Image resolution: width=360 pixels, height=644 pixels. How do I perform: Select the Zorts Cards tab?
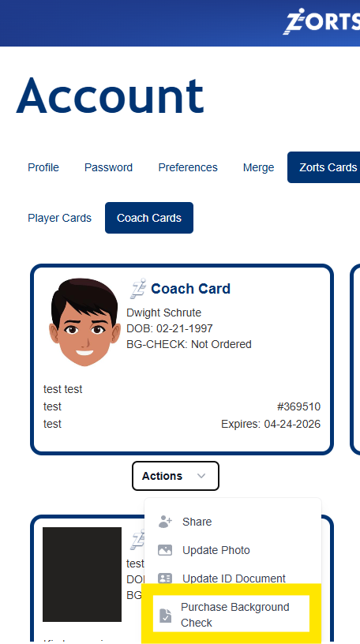pyautogui.click(x=324, y=167)
